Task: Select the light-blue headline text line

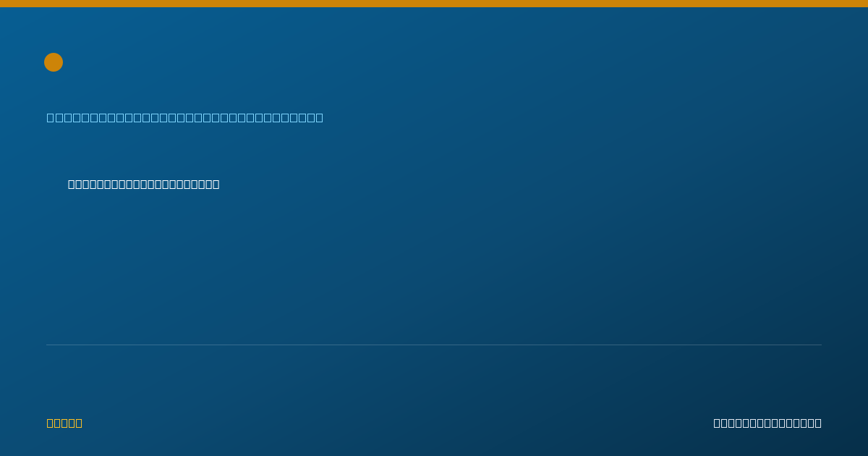Action: tap(185, 117)
